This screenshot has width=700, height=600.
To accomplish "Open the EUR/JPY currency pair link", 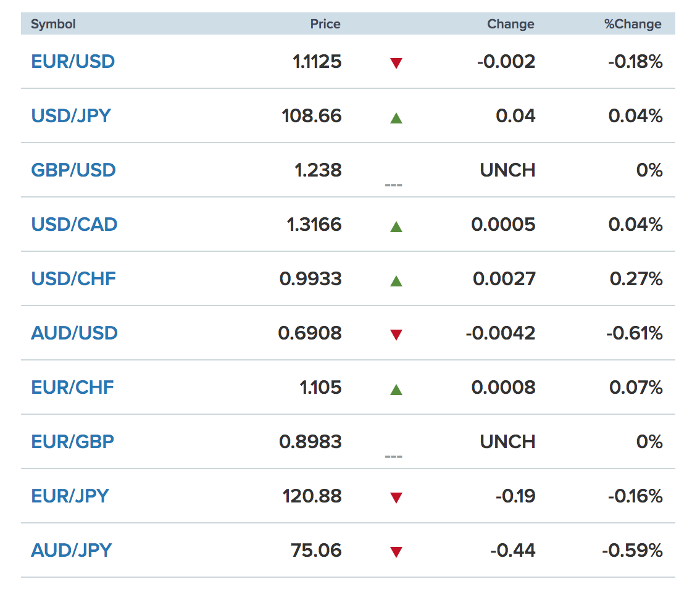I will click(70, 496).
